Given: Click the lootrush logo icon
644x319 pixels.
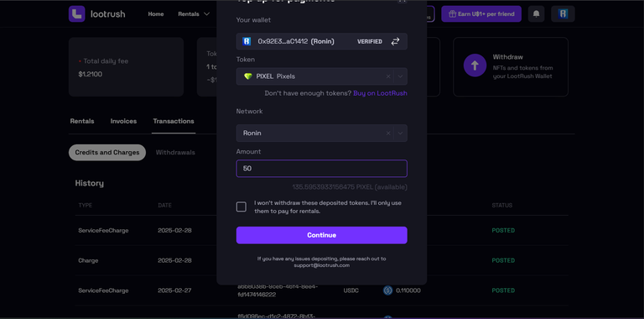Looking at the screenshot, I should click(77, 14).
